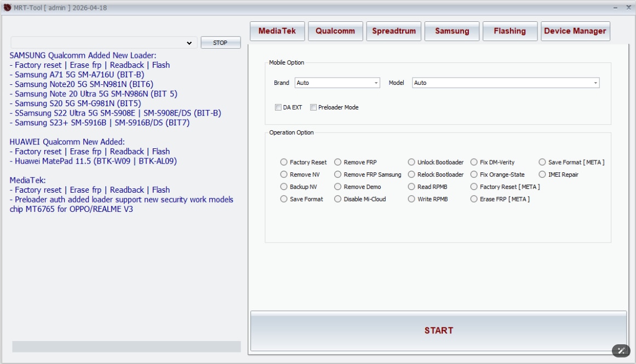Click the 'Samsung Note20 5G SM-N981N (BIT6)' line
636x364 pixels.
tap(82, 84)
